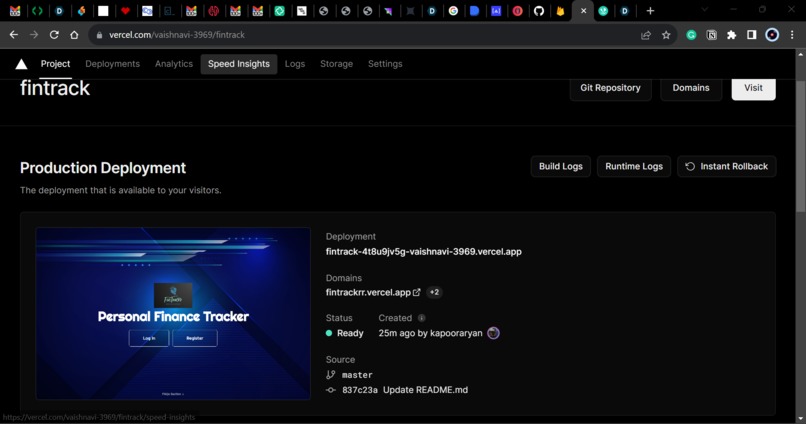Open the Speed Insights tab
The height and width of the screenshot is (424, 806).
(x=239, y=64)
